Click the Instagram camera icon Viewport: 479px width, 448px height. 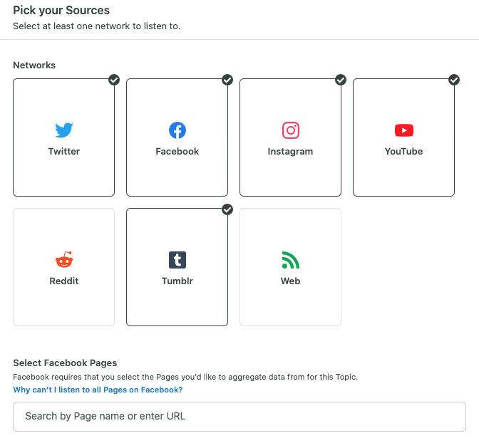click(x=291, y=130)
